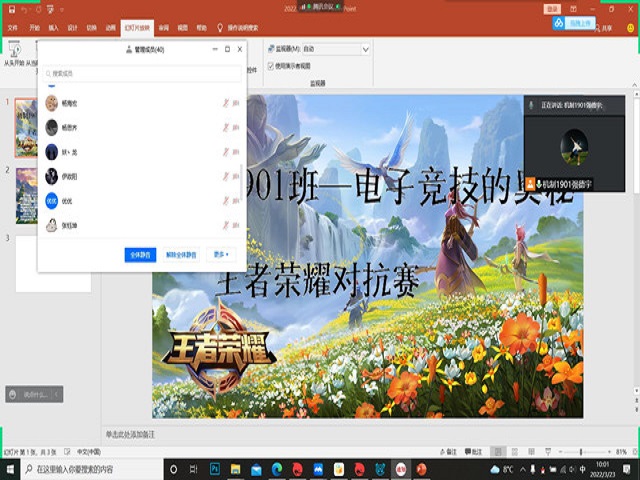Click the zoom in plus button
Viewport: 640px width, 480px height.
[x=609, y=452]
